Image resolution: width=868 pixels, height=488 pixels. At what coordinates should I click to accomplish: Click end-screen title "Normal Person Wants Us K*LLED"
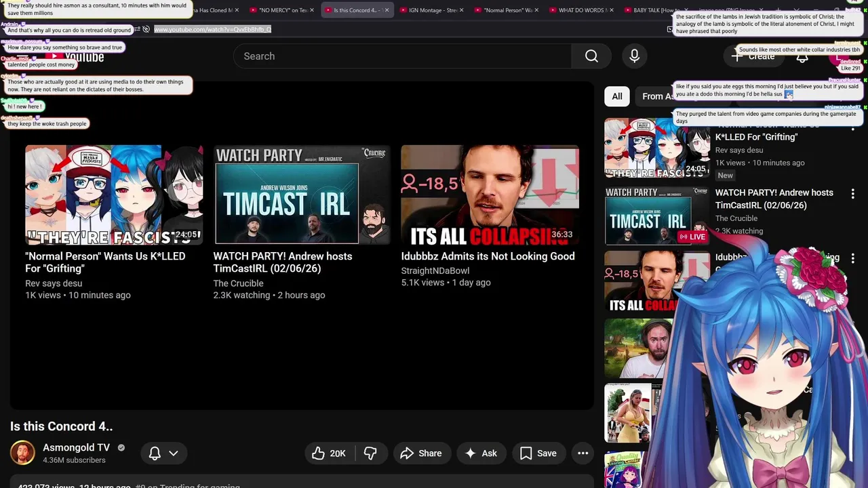point(105,262)
